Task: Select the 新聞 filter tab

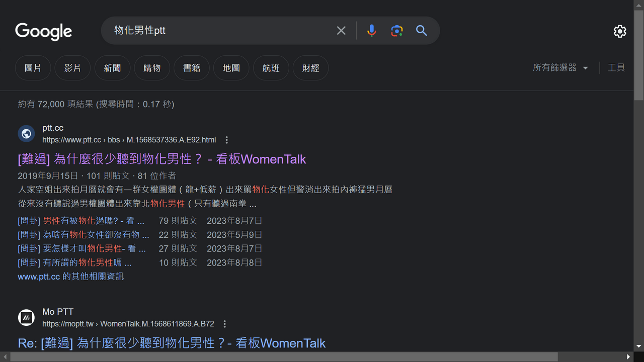Action: pyautogui.click(x=112, y=68)
